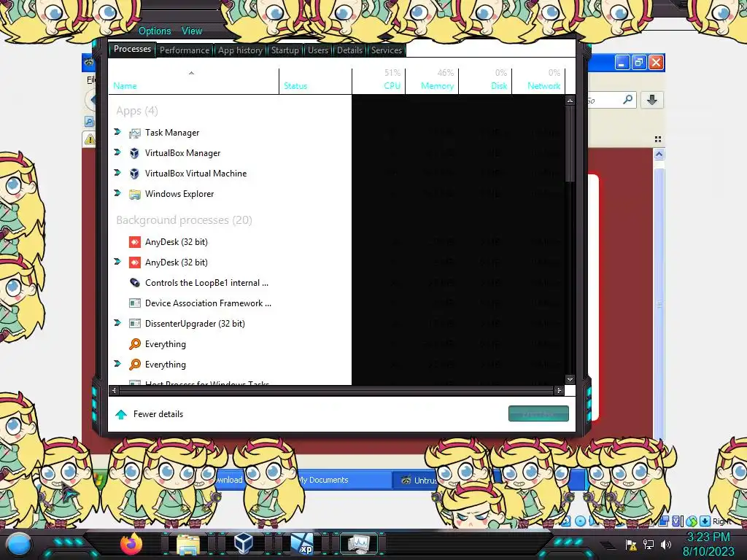Click the LoopBe1 internal controller icon
747x560 pixels.
click(x=135, y=283)
